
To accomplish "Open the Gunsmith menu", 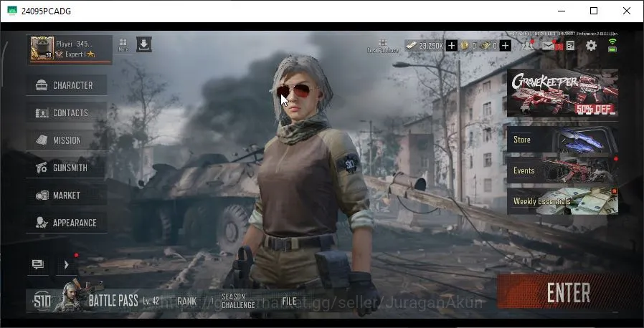I will 67,168.
